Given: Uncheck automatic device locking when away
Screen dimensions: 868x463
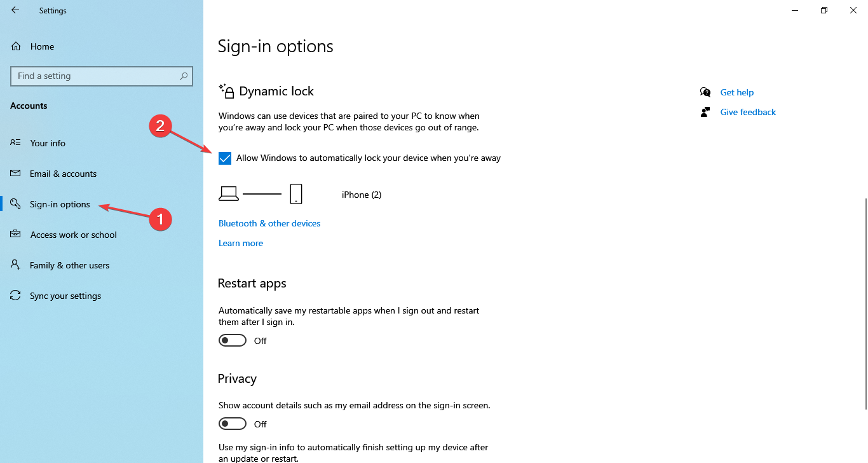Looking at the screenshot, I should [225, 158].
